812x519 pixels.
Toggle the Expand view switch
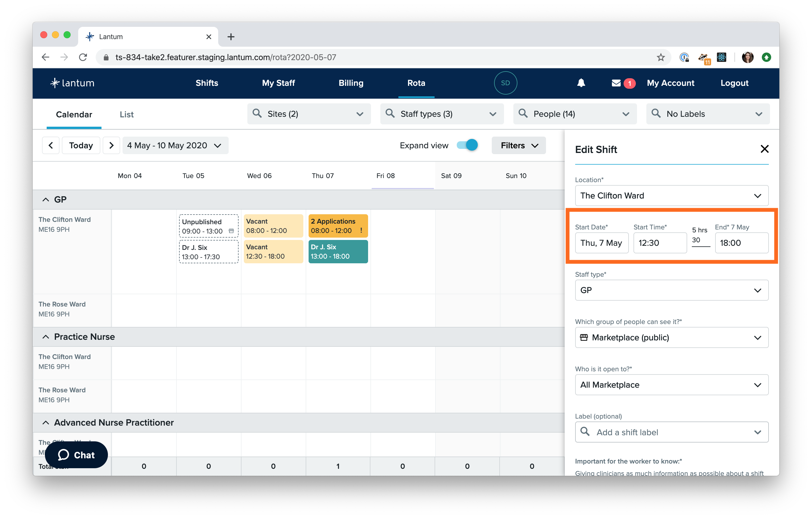[467, 145]
